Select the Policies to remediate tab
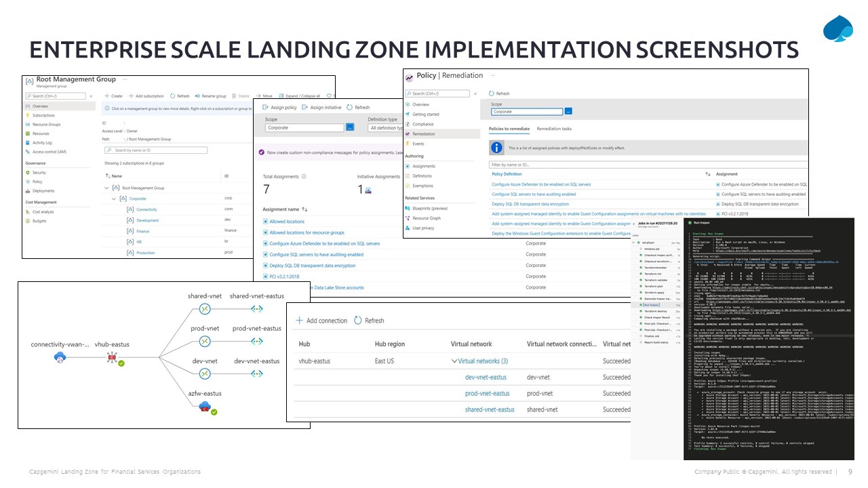Viewport: 868px width, 488px height. [509, 129]
